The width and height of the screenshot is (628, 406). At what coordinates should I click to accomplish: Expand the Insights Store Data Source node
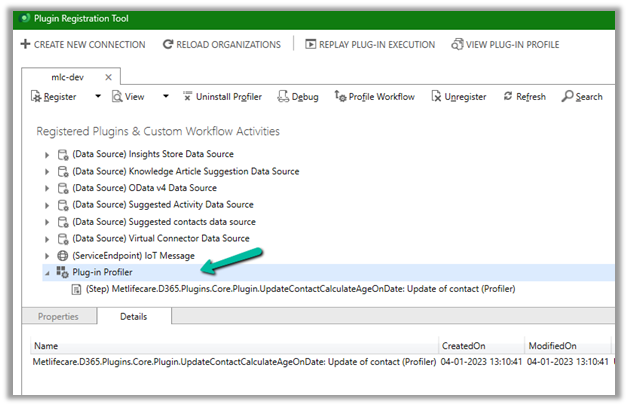tap(46, 154)
